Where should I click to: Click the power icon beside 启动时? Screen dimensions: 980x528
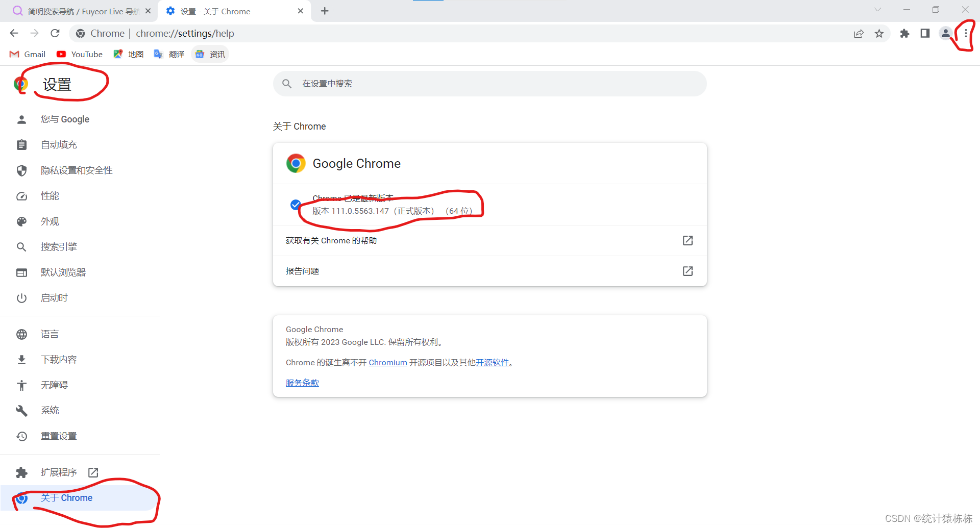click(x=21, y=298)
